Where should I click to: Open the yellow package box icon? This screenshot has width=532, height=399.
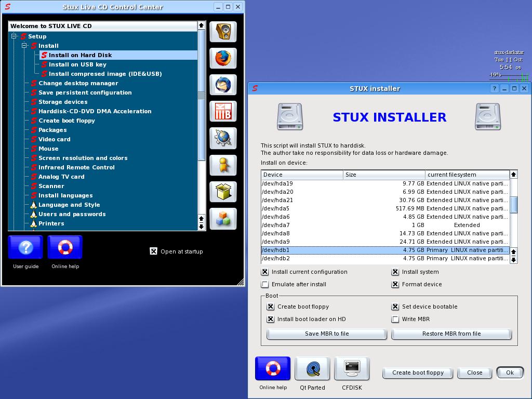223,192
